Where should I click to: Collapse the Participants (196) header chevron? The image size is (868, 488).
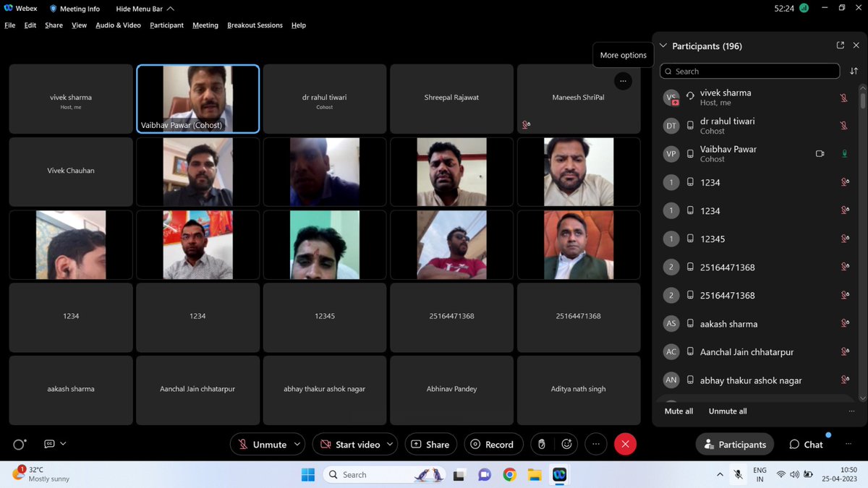pyautogui.click(x=663, y=46)
